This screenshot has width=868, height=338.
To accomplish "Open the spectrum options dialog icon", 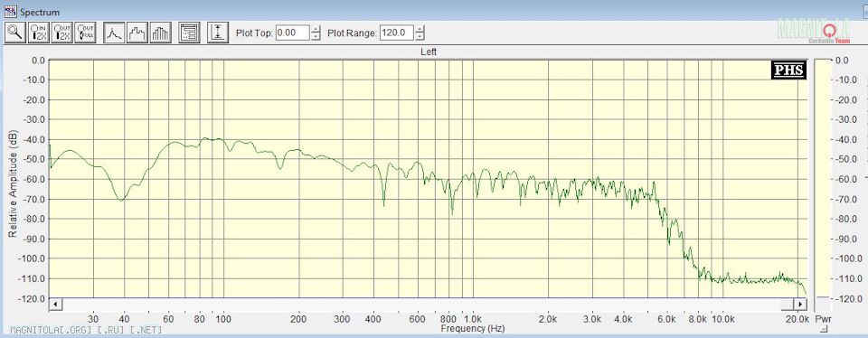I will pyautogui.click(x=189, y=33).
